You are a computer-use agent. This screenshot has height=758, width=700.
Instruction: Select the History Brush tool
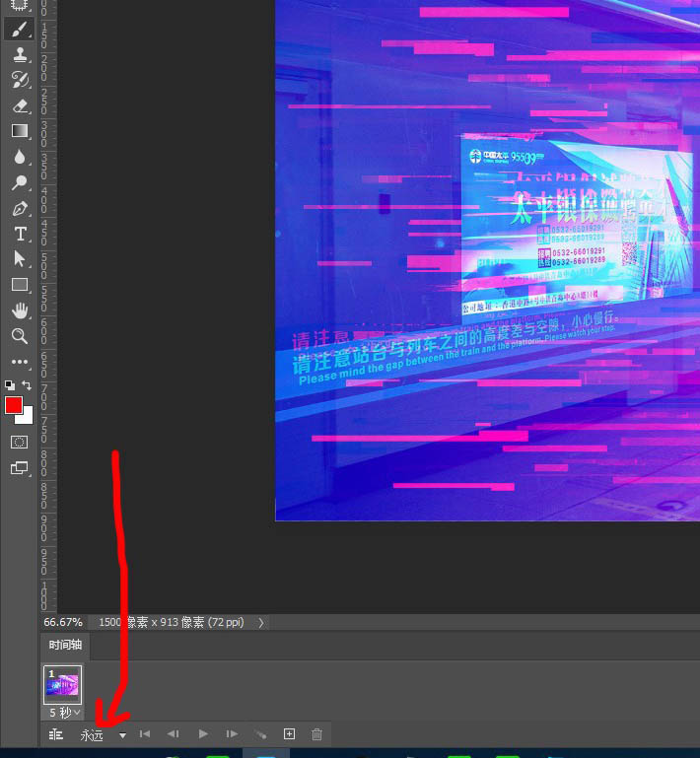tap(20, 80)
